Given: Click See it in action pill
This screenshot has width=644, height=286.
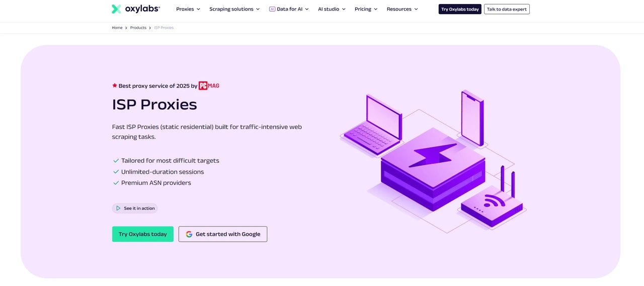Looking at the screenshot, I should [x=135, y=208].
